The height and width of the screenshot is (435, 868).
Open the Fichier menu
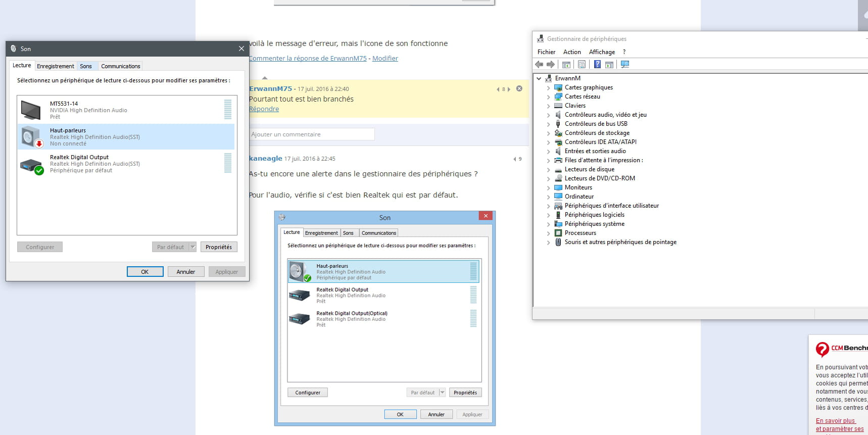[x=546, y=52]
